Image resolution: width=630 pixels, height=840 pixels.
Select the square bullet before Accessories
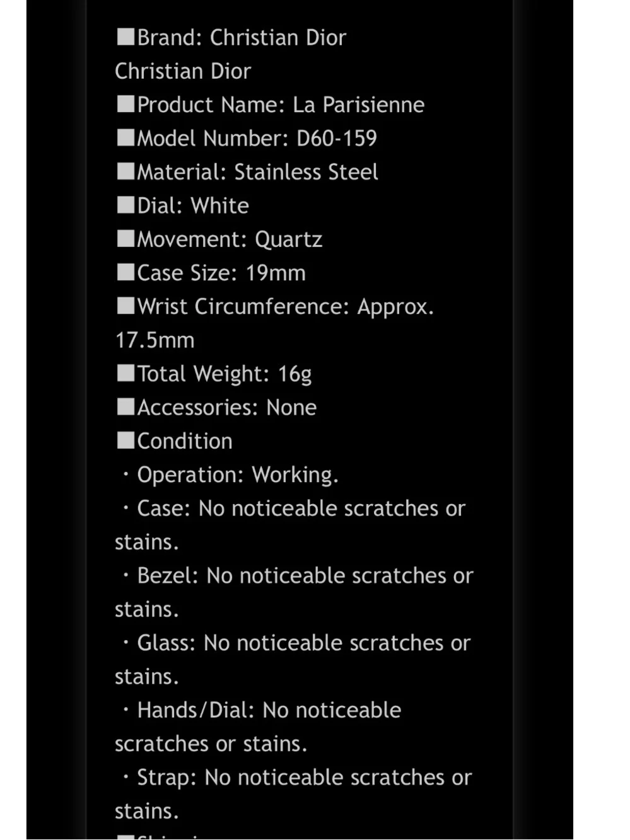(x=125, y=406)
